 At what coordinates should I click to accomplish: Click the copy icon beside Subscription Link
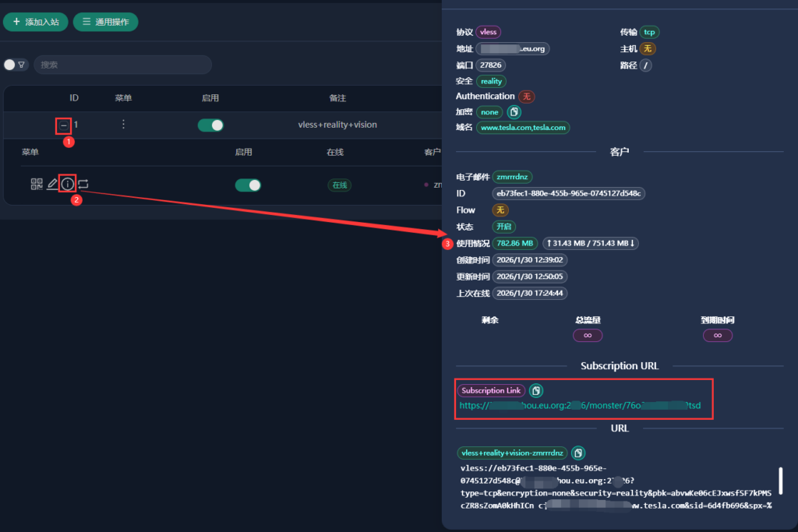[x=535, y=390]
